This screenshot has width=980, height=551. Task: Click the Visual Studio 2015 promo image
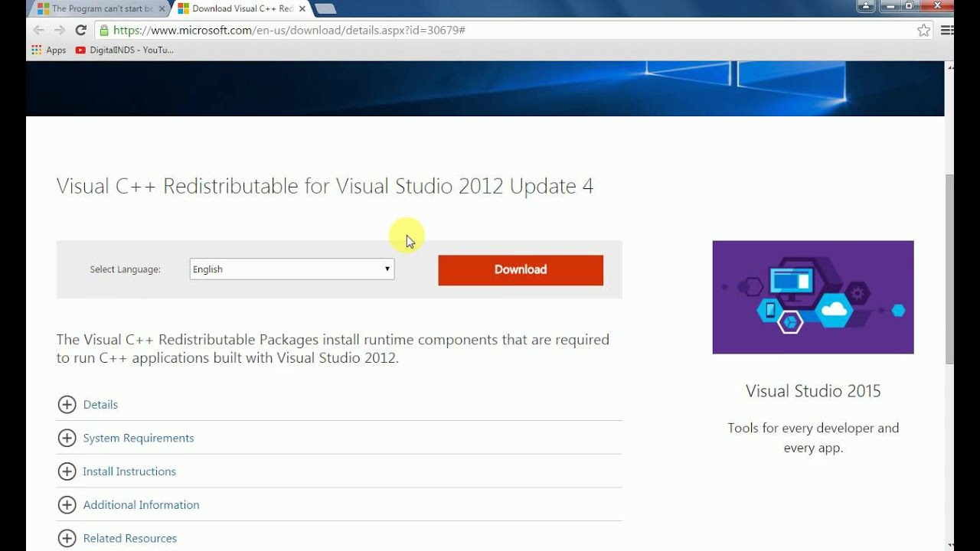tap(813, 297)
